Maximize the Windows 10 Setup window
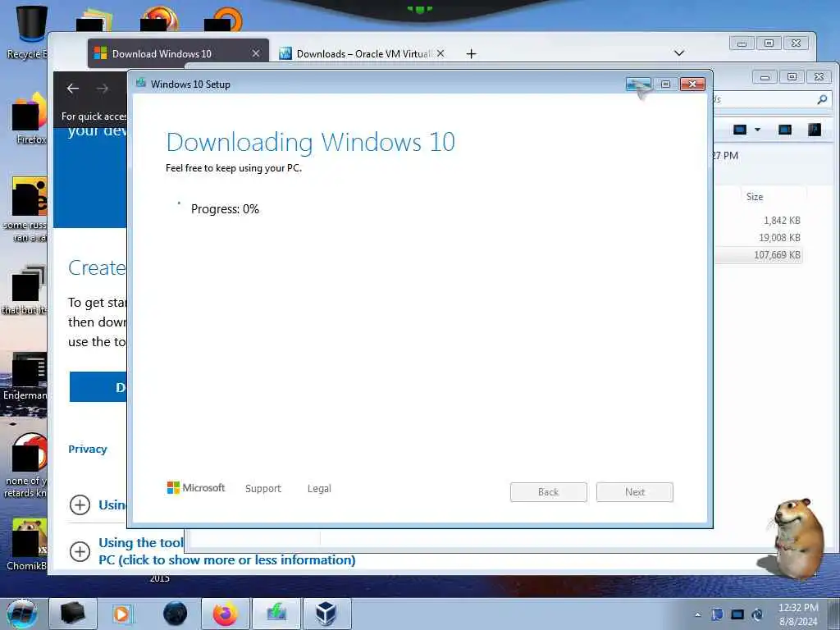Viewport: 840px width, 630px height. pos(666,84)
